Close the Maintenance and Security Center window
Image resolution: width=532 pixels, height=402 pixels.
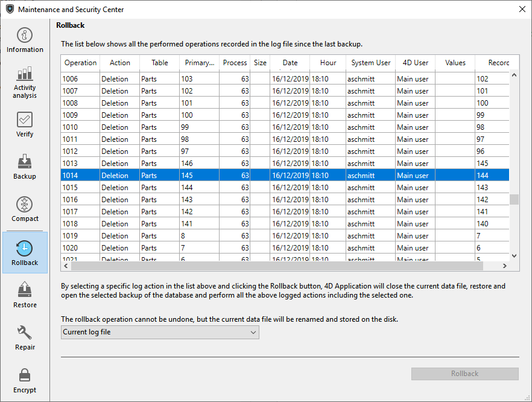522,9
